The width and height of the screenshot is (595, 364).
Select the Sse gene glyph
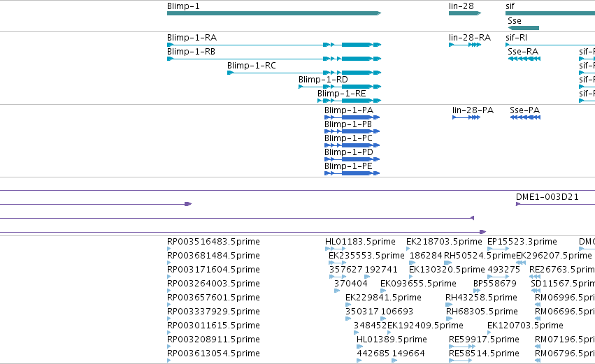(x=523, y=28)
